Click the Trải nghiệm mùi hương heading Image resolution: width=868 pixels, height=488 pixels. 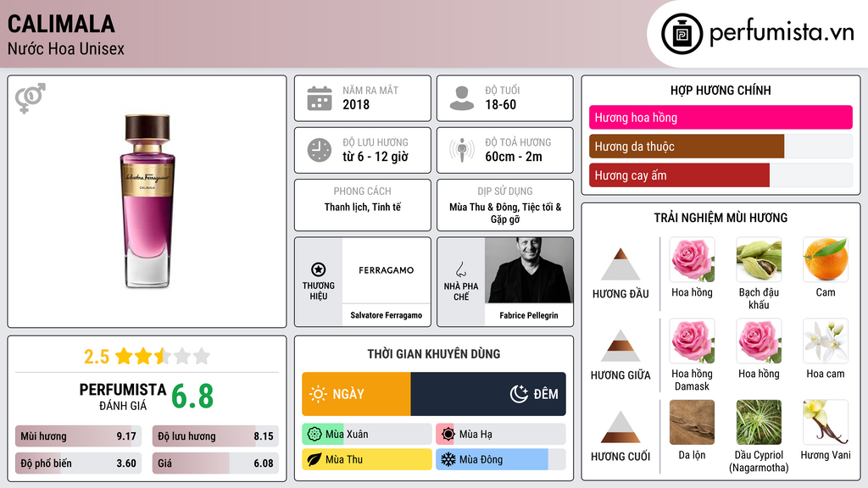coord(721,218)
